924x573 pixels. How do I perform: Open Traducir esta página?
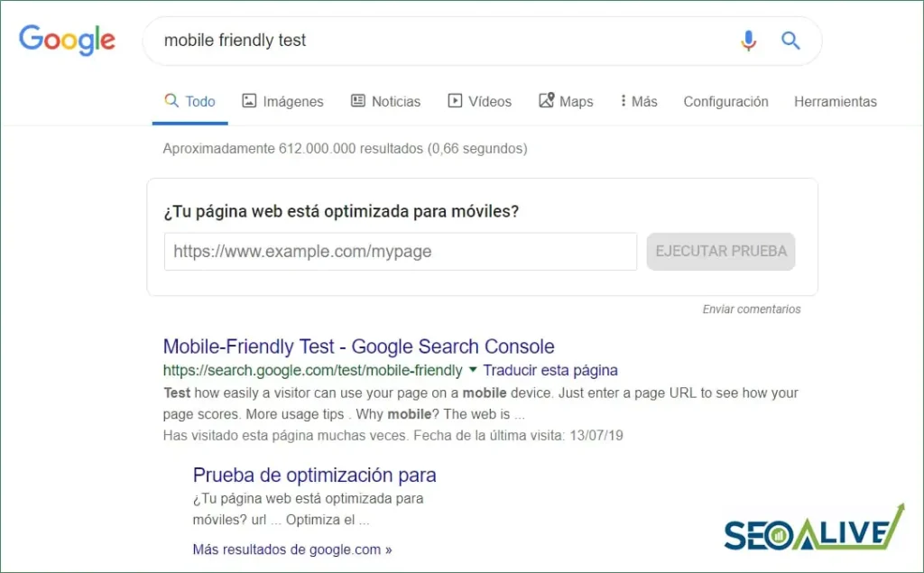pyautogui.click(x=550, y=370)
